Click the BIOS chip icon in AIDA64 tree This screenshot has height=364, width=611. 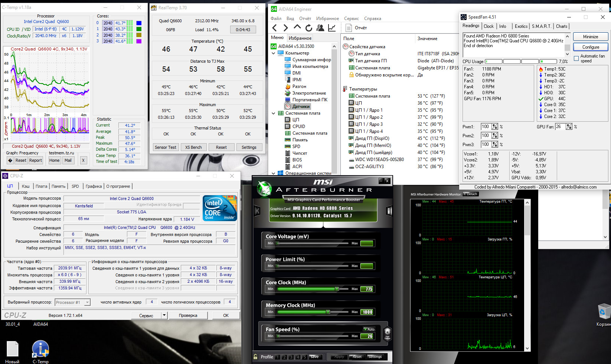click(x=288, y=160)
